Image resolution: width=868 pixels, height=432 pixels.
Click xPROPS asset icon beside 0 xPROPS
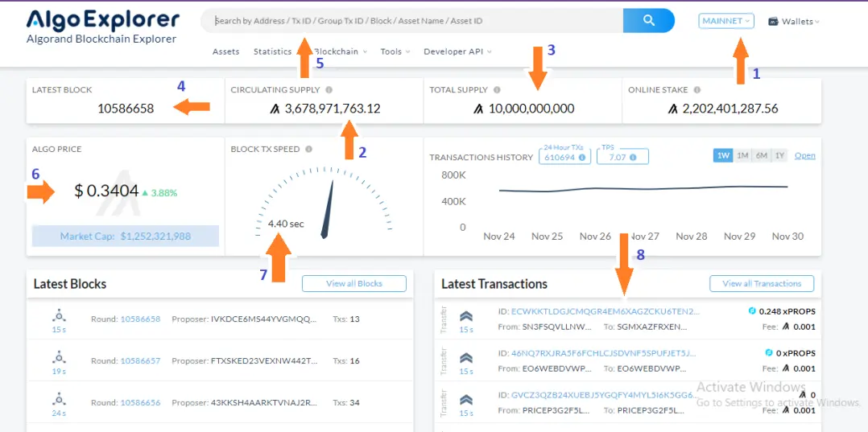tap(769, 352)
